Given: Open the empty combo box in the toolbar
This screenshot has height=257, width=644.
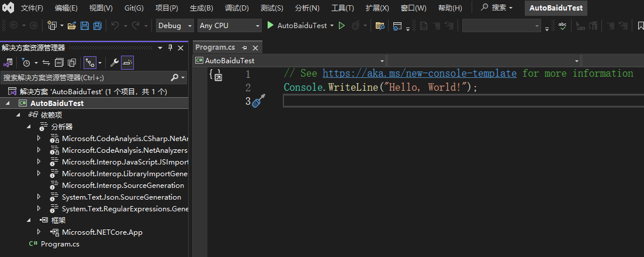Looking at the screenshot, I should click(501, 26).
